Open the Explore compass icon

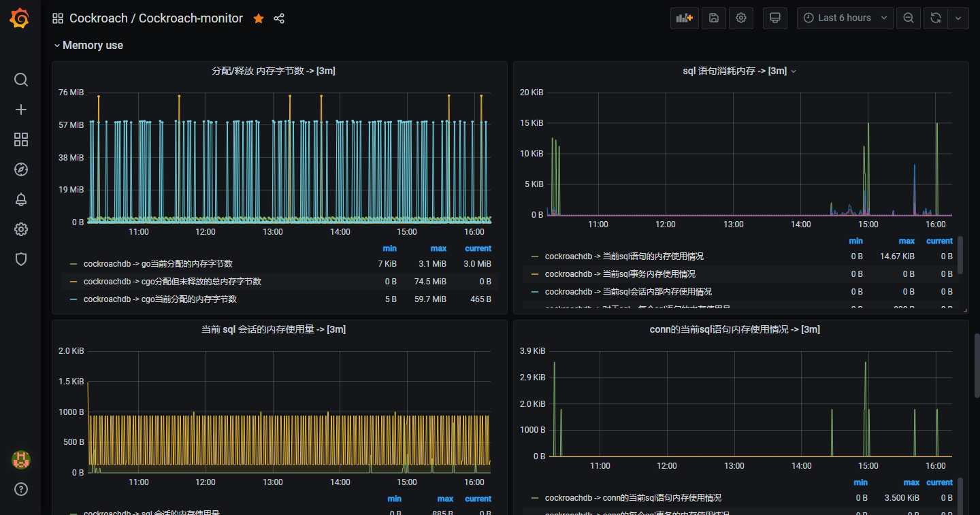pos(21,169)
